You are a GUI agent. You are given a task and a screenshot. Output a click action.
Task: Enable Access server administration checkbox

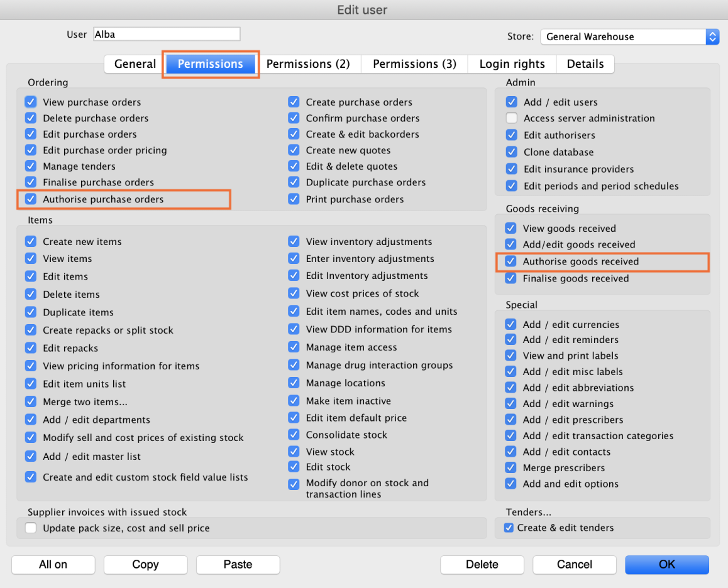(x=512, y=118)
